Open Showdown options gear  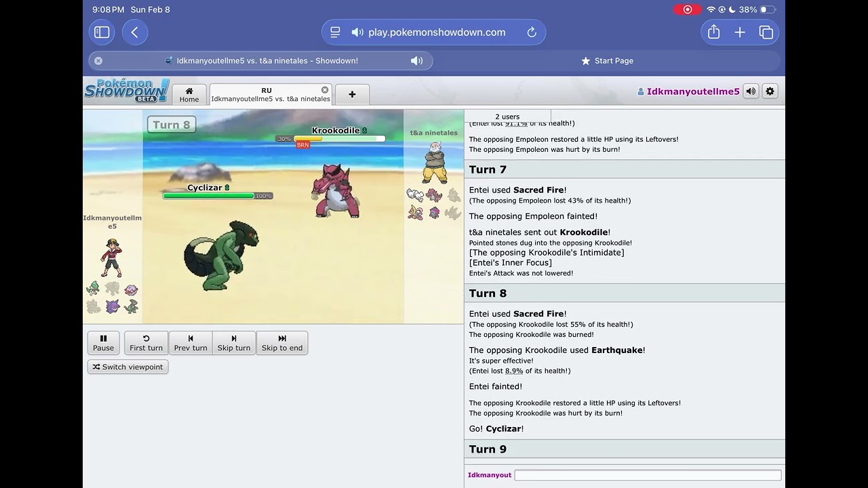(x=770, y=91)
